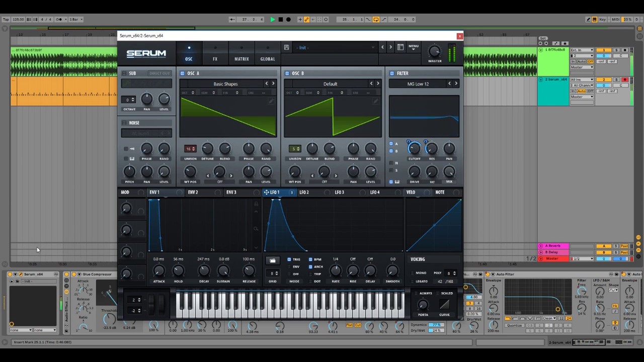Click the MASTER volume knob
Image resolution: width=644 pixels, height=362 pixels.
tap(435, 51)
